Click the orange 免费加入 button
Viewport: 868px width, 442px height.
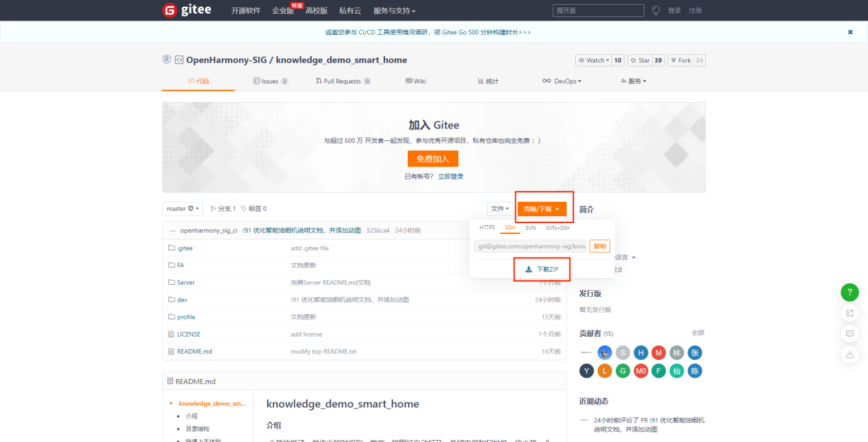coord(433,159)
